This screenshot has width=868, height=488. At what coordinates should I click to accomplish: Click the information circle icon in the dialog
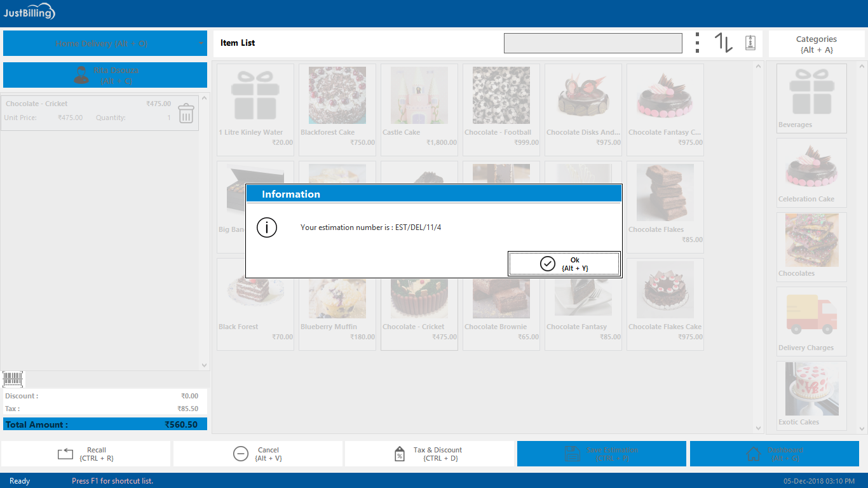point(267,227)
